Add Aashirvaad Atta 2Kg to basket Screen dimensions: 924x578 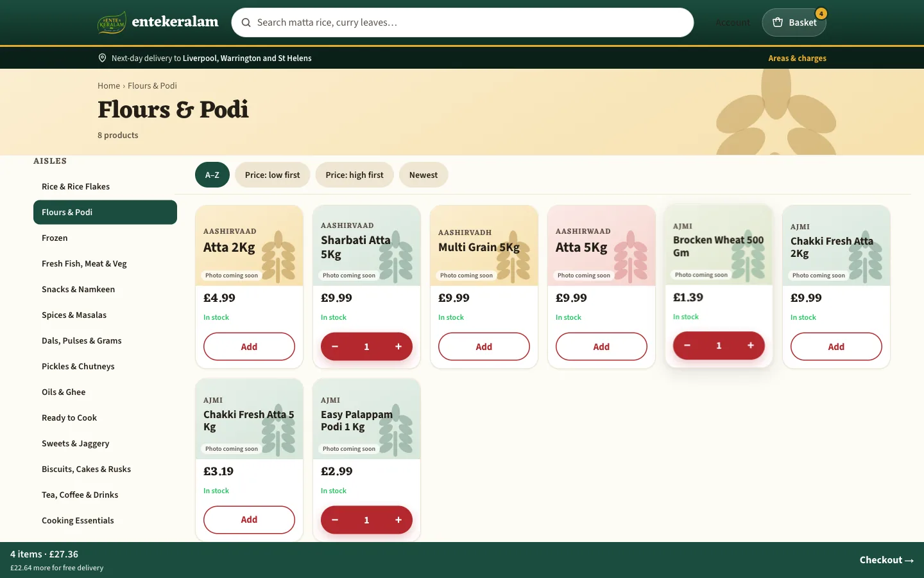pos(249,347)
